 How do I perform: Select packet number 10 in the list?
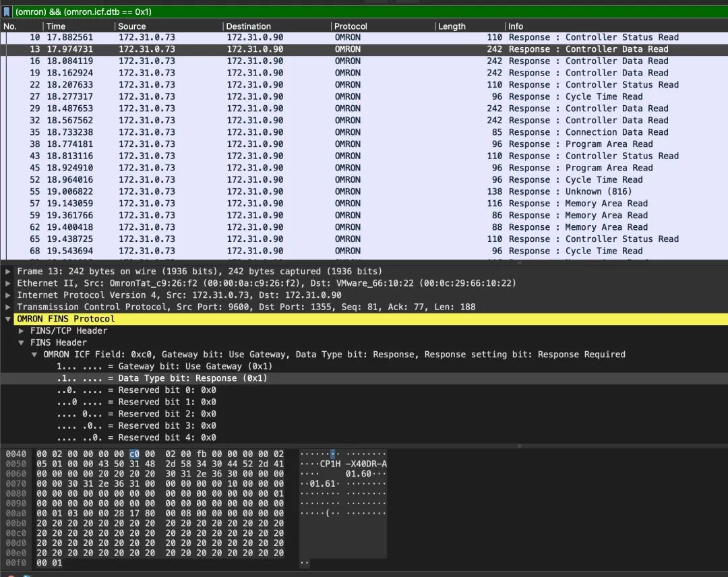[364, 37]
